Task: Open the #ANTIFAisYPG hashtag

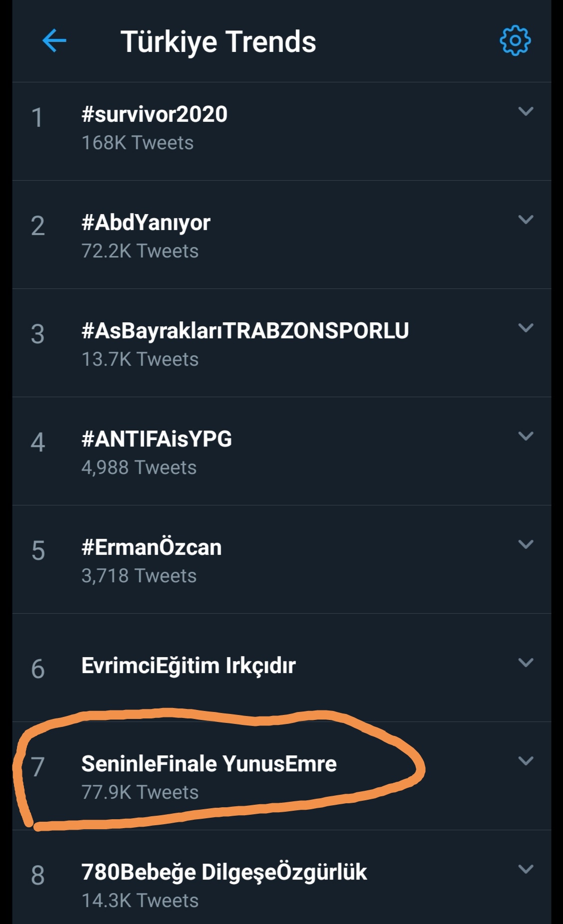Action: 157,439
